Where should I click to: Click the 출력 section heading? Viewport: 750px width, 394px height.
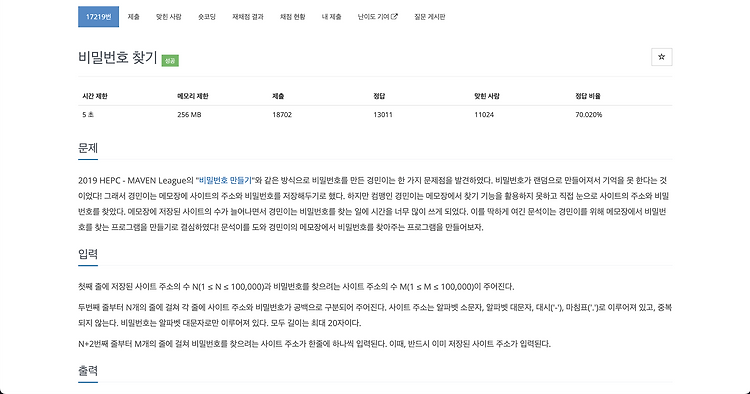pyautogui.click(x=88, y=371)
